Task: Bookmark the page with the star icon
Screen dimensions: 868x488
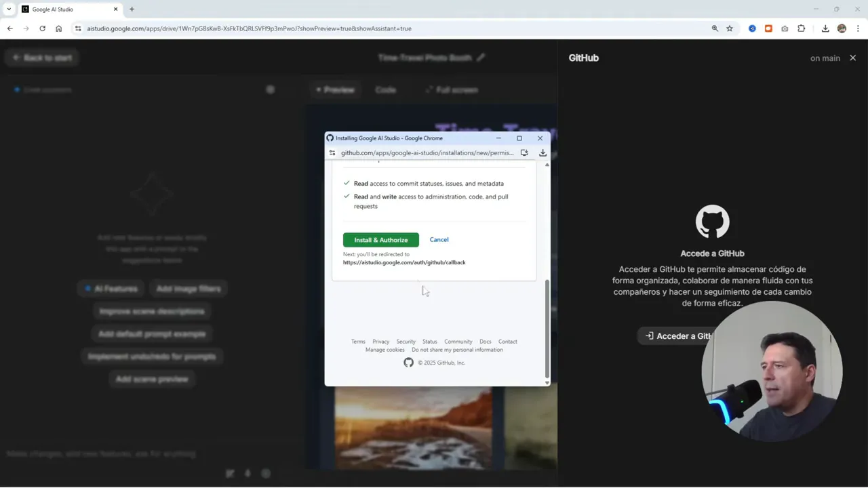Action: [x=729, y=28]
